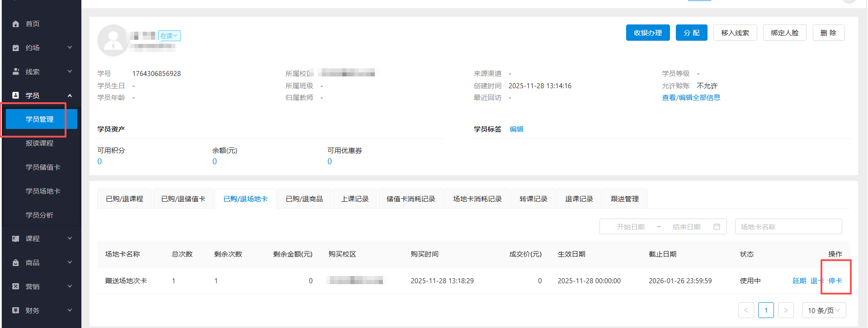Screen dimensions: 868x328
Task: Click the 学员 badge icon in sidebar
Action: 16,95
